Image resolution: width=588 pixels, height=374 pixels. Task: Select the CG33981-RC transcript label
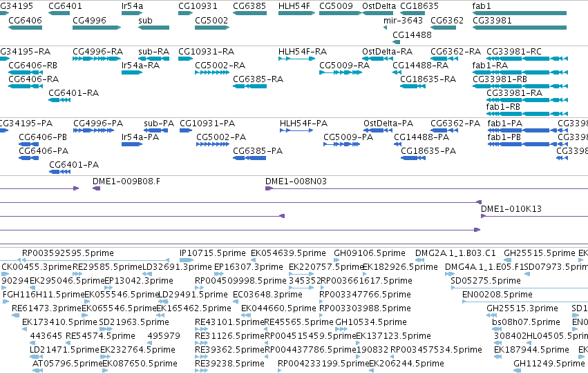point(514,52)
